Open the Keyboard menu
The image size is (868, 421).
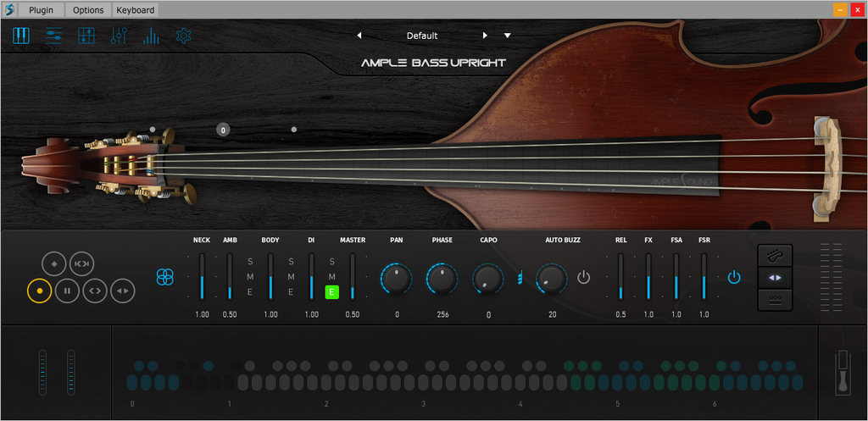coord(135,10)
